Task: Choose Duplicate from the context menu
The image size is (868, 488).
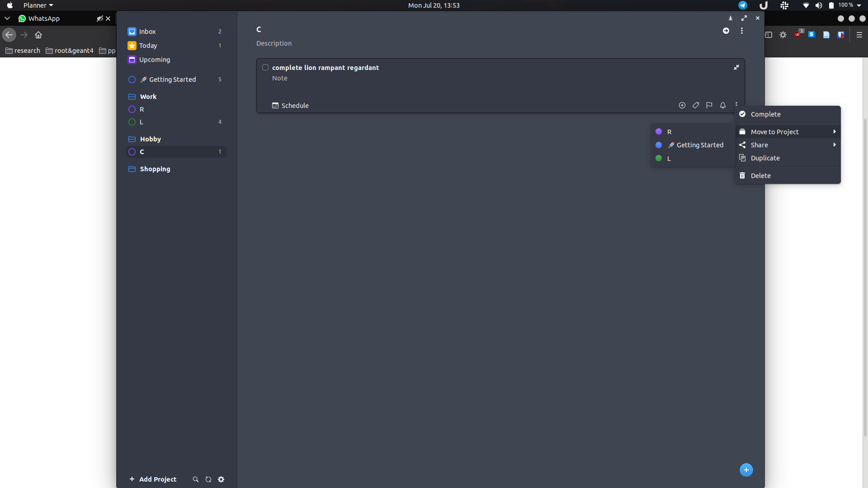Action: point(765,158)
